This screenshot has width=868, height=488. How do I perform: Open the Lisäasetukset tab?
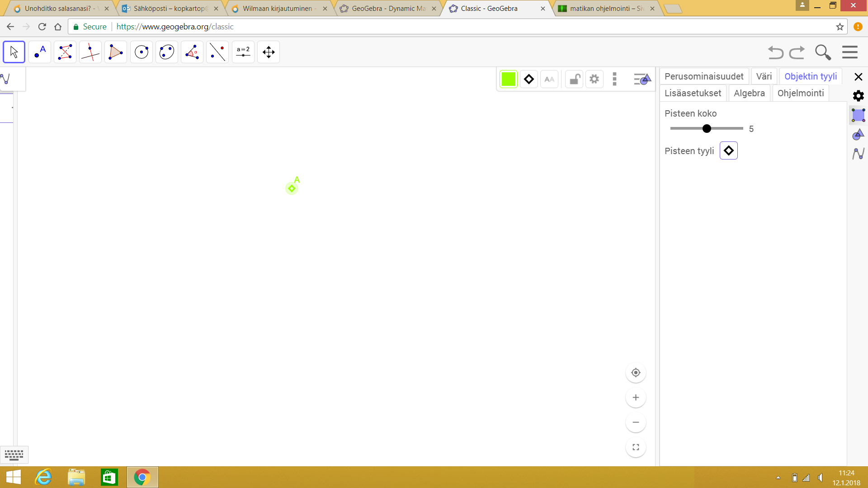[x=693, y=93]
